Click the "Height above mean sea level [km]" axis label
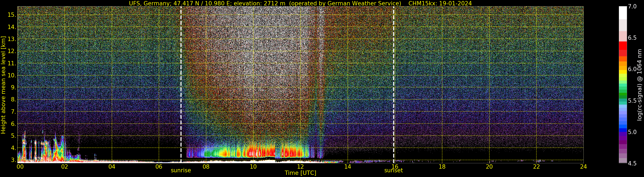This screenshot has width=644, height=177. coord(3,85)
